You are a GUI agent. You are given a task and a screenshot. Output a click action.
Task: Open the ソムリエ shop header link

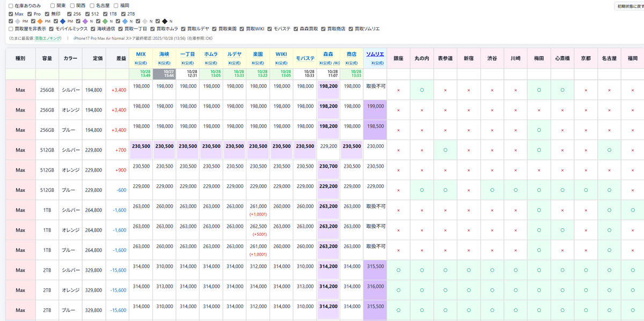[375, 54]
